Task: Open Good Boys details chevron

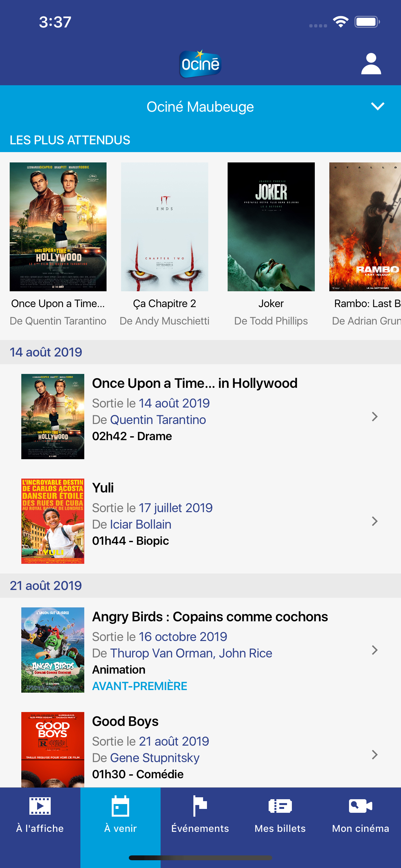Action: click(375, 755)
